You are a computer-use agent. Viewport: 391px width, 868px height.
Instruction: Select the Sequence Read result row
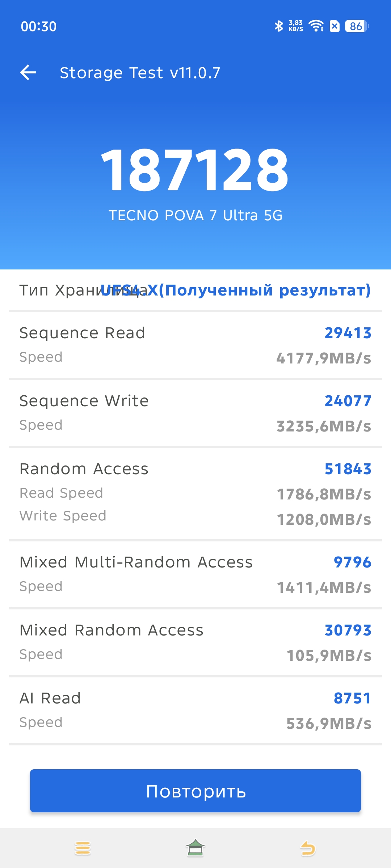point(195,345)
